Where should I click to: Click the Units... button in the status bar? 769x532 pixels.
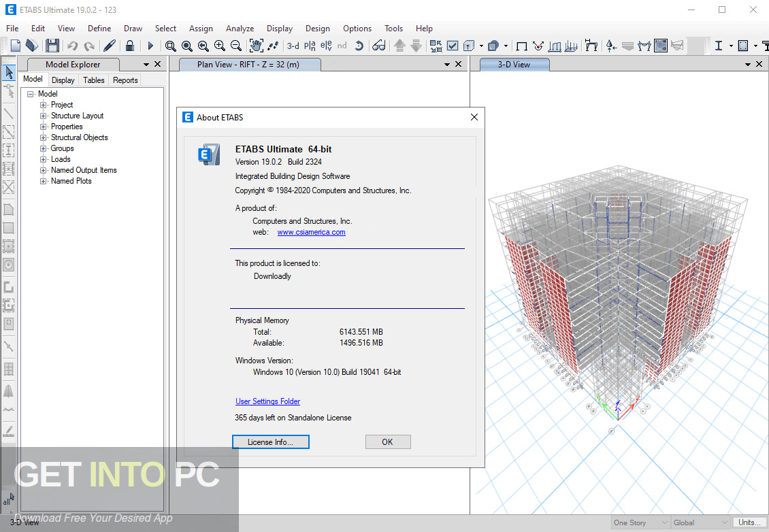[749, 522]
